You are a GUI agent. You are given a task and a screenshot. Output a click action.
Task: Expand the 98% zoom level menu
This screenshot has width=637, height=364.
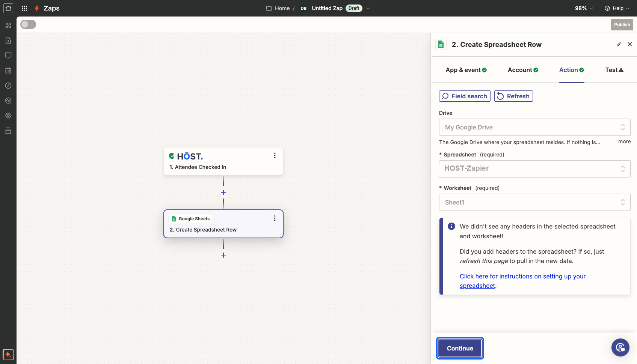pos(584,8)
